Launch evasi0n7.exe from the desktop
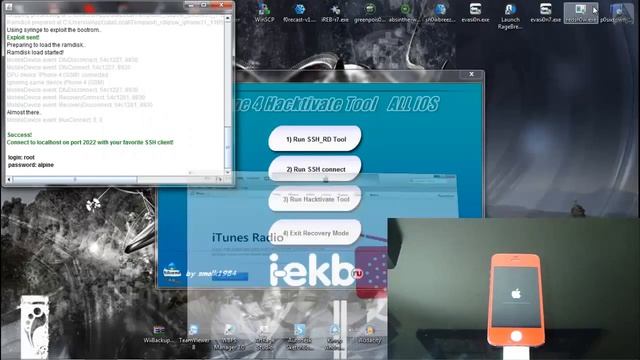The width and height of the screenshot is (640, 360). [x=546, y=12]
